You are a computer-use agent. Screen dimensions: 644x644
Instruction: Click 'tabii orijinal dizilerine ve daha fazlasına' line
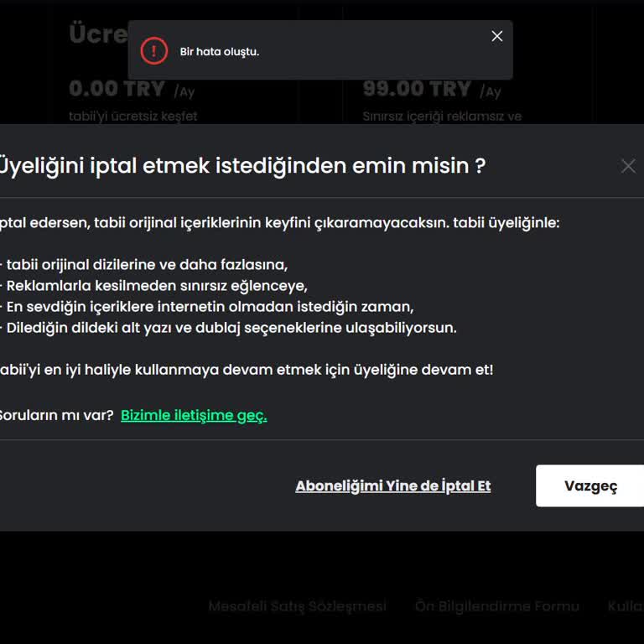(x=147, y=264)
